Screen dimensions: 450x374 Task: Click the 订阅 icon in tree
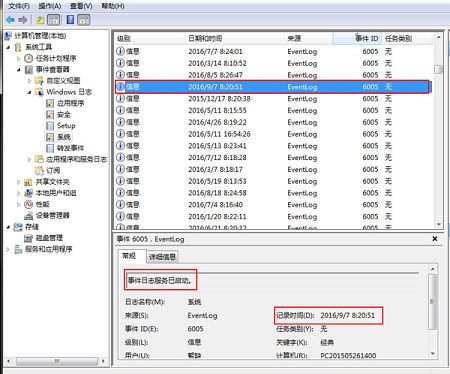[x=39, y=171]
